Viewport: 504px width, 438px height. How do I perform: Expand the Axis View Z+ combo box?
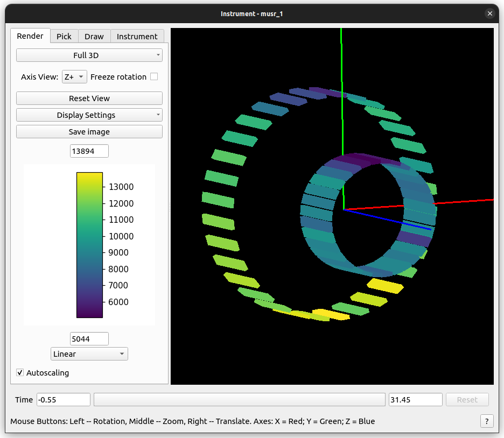tap(74, 77)
